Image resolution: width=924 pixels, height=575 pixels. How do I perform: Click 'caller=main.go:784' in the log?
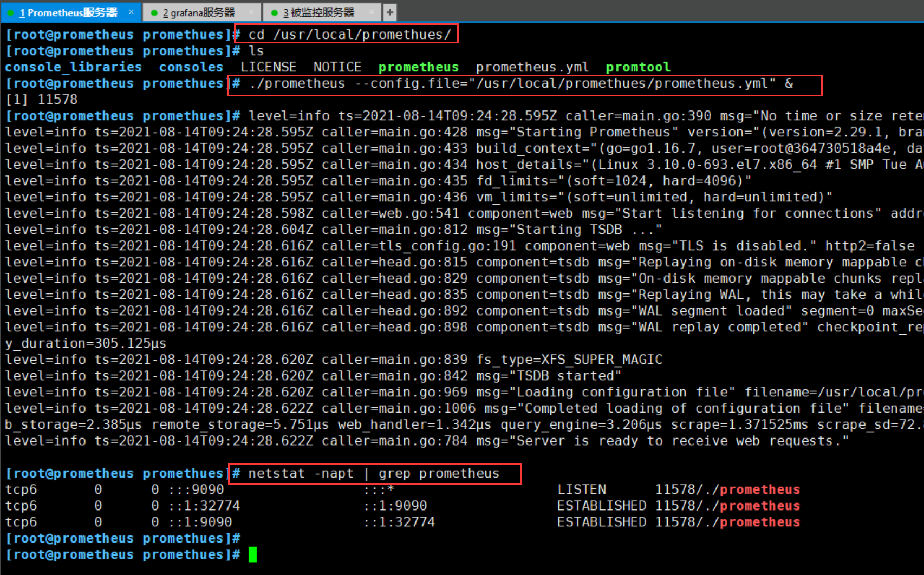pyautogui.click(x=394, y=441)
